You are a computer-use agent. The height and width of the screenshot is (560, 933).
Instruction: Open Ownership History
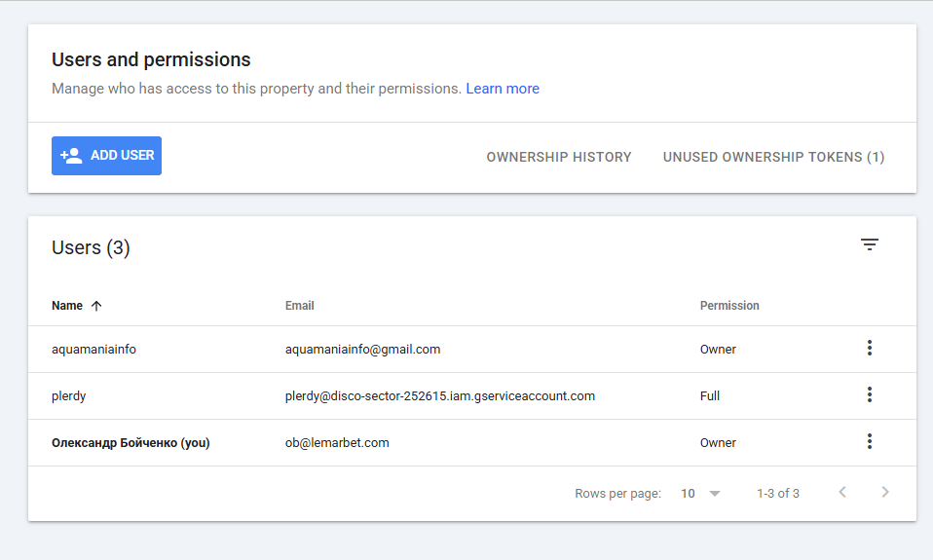(x=559, y=157)
